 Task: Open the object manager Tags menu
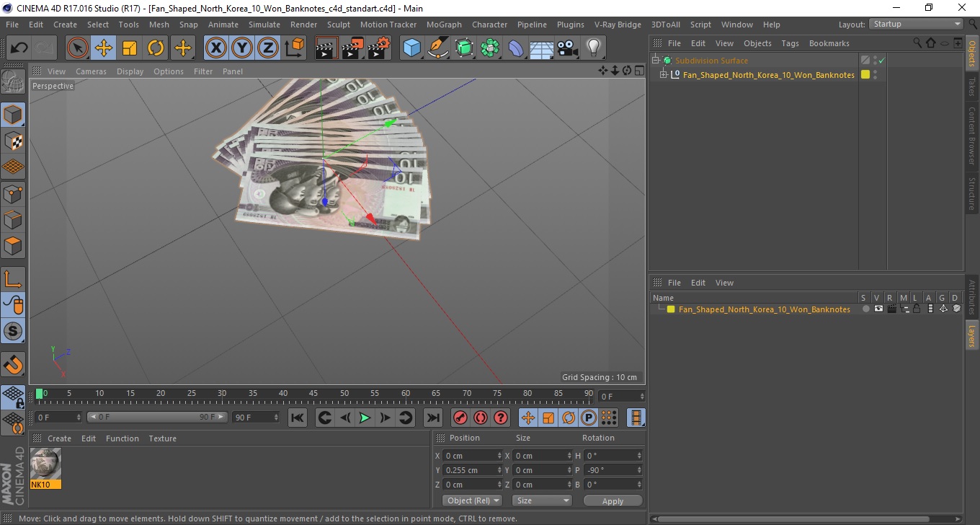pos(790,43)
